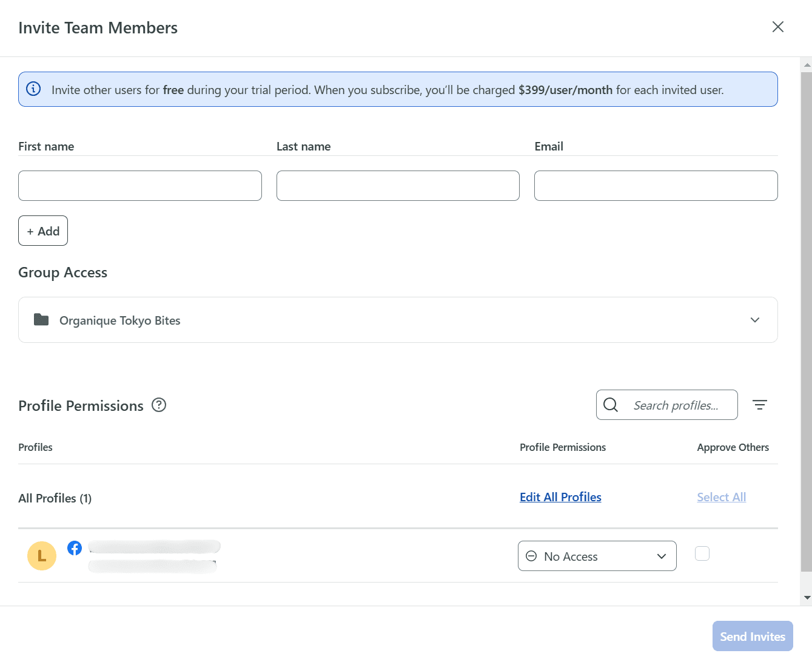
Task: Click into the Email input field
Action: pos(656,186)
